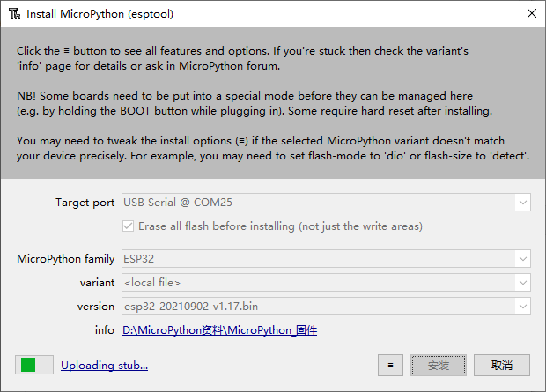This screenshot has width=546, height=392.
Task: Click the 安装 install button
Action: (439, 366)
